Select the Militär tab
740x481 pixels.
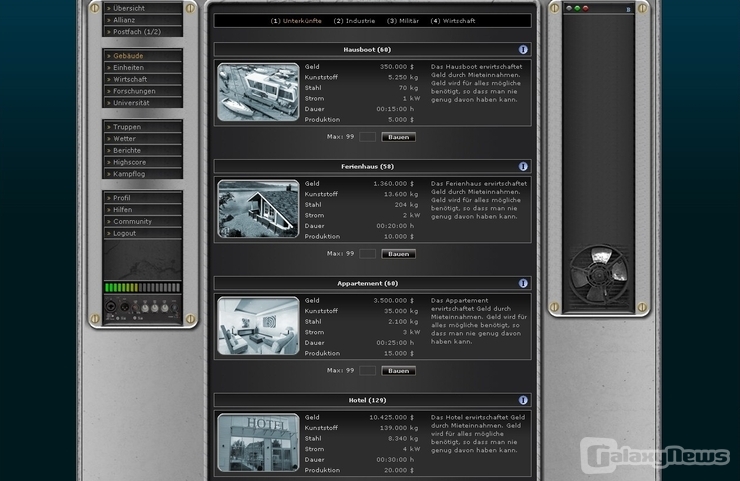404,20
